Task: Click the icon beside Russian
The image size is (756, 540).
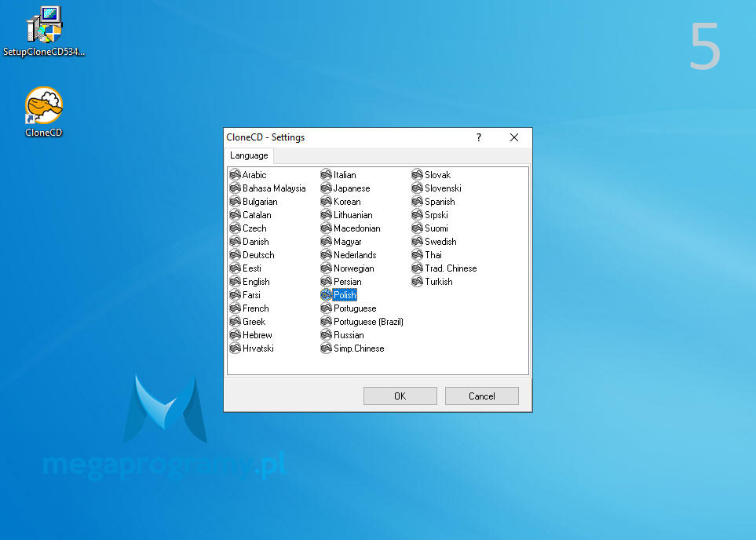Action: click(327, 334)
